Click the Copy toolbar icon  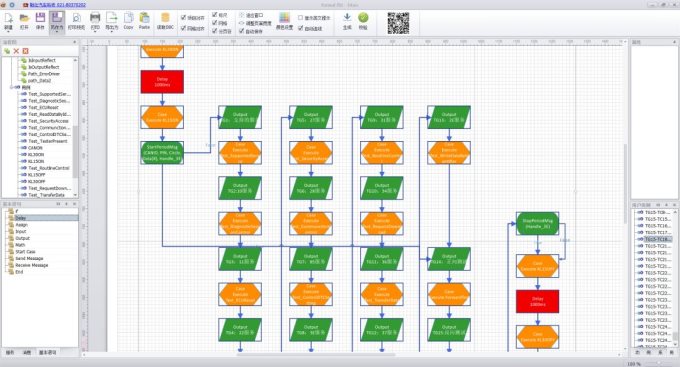(x=128, y=18)
